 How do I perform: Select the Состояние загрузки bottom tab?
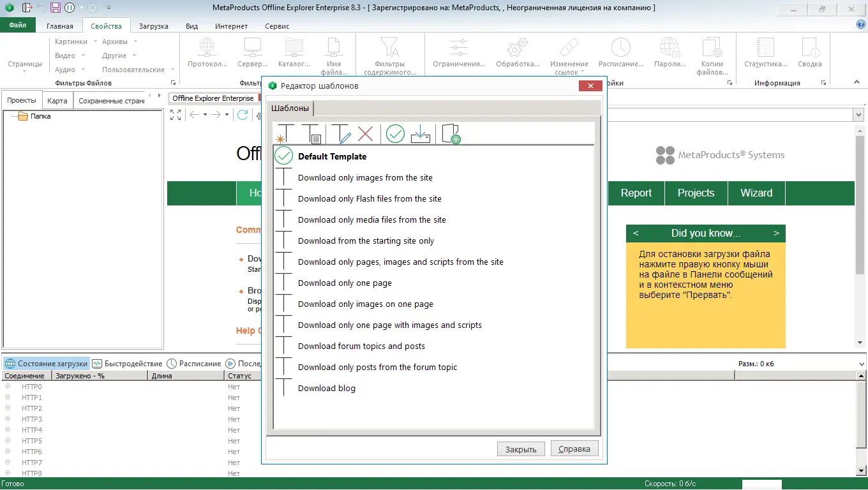(x=46, y=364)
